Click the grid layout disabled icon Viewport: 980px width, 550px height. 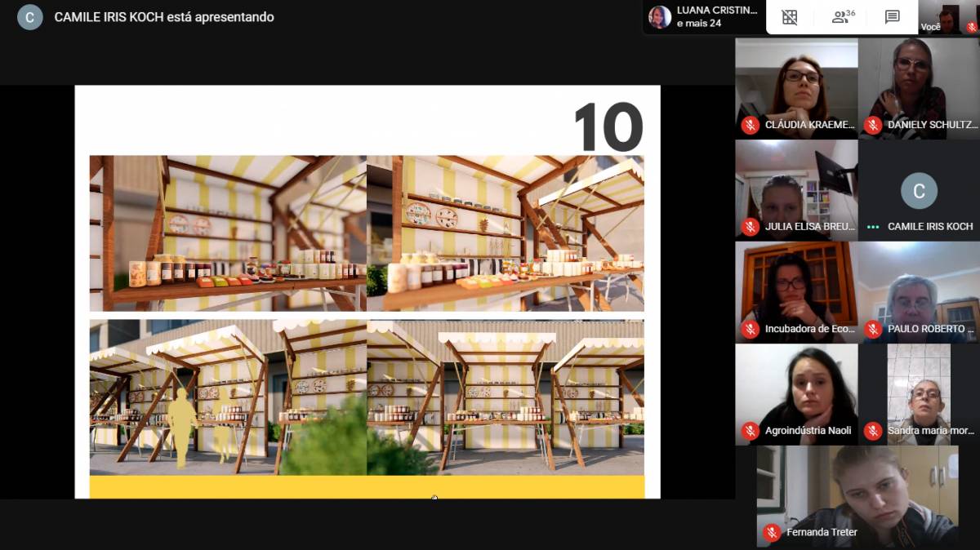(x=789, y=17)
